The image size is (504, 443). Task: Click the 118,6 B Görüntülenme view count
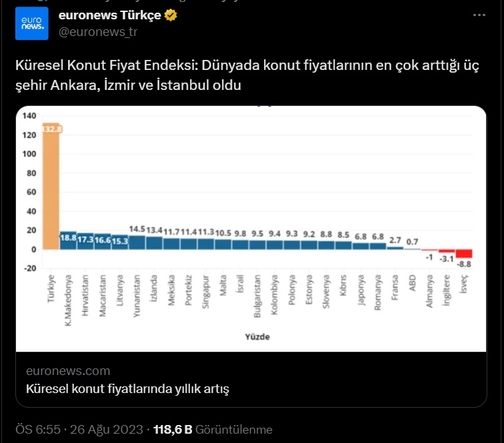(x=213, y=430)
